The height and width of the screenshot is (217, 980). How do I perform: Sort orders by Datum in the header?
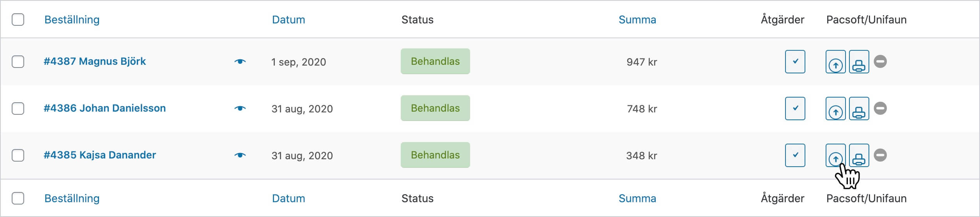click(288, 20)
